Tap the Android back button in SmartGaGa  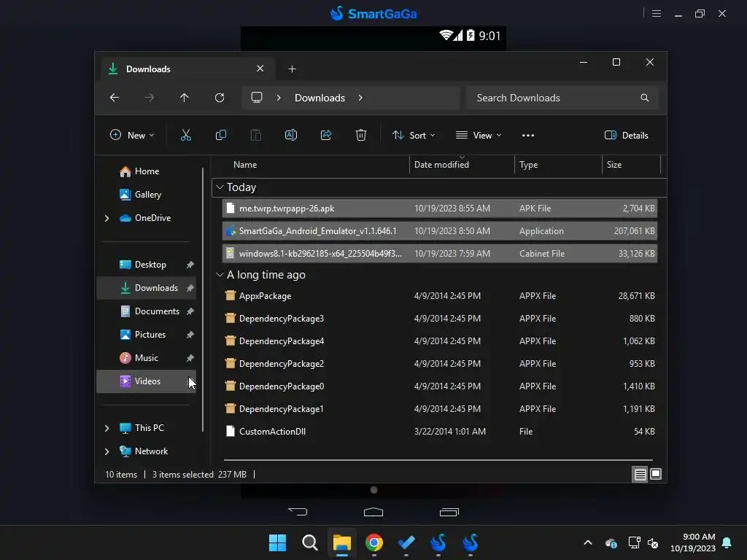[298, 512]
